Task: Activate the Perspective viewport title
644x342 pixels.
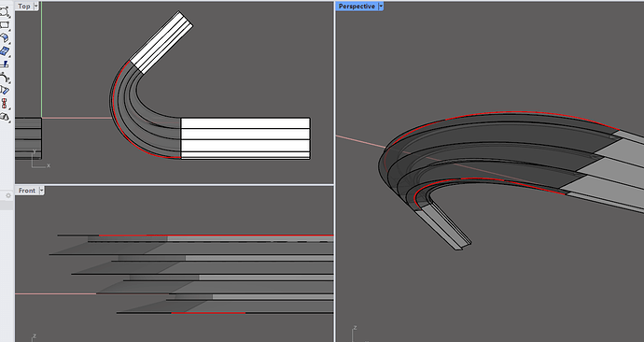Action: 357,7
